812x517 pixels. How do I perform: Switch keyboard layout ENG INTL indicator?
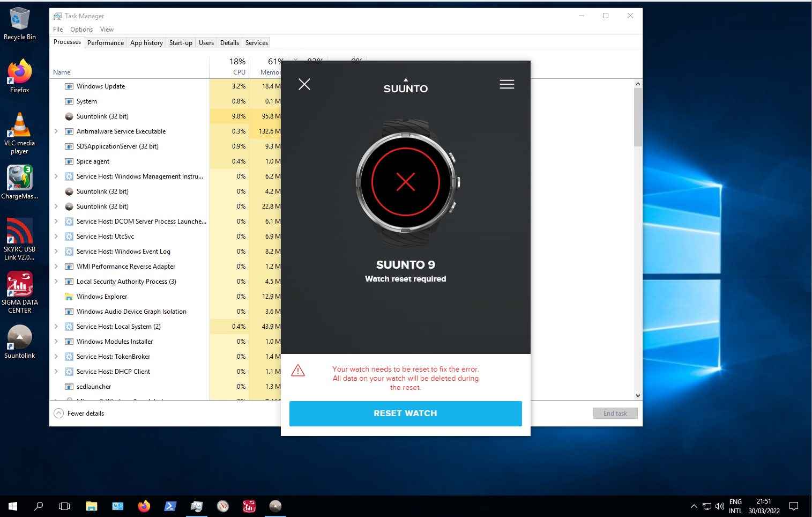[735, 506]
